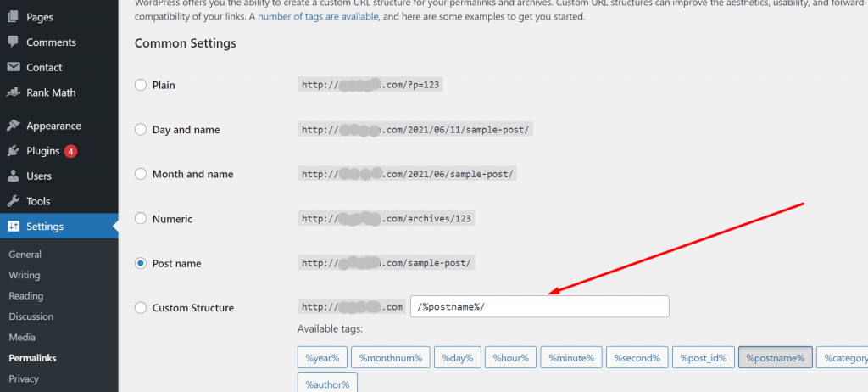The width and height of the screenshot is (868, 392).
Task: Click the Users person icon
Action: point(14,176)
